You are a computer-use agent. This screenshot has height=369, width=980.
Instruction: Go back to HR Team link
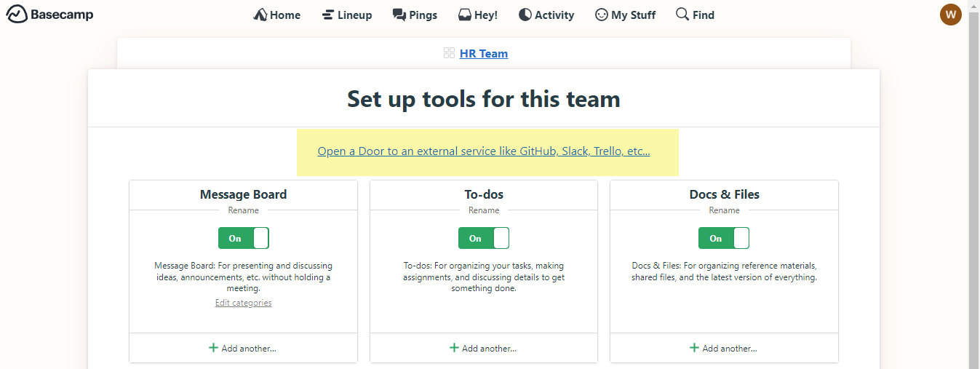pyautogui.click(x=484, y=53)
